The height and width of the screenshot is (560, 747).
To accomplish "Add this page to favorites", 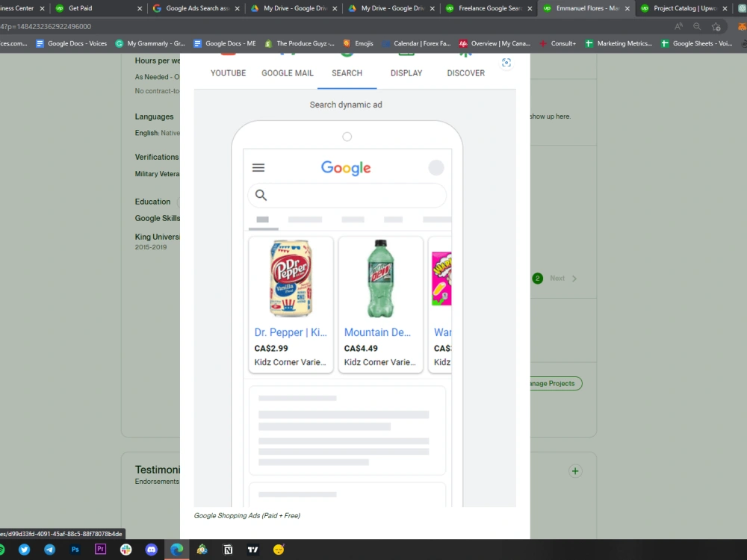I will point(716,27).
